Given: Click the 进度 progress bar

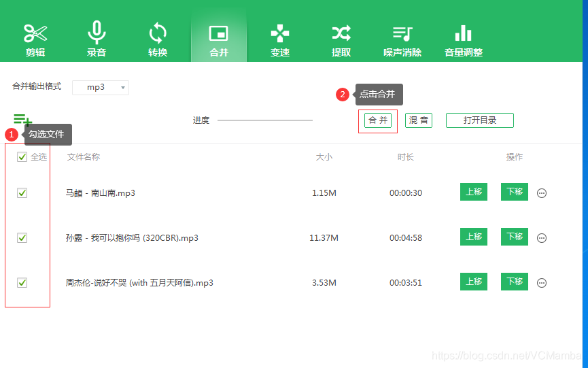Looking at the screenshot, I should pos(265,120).
